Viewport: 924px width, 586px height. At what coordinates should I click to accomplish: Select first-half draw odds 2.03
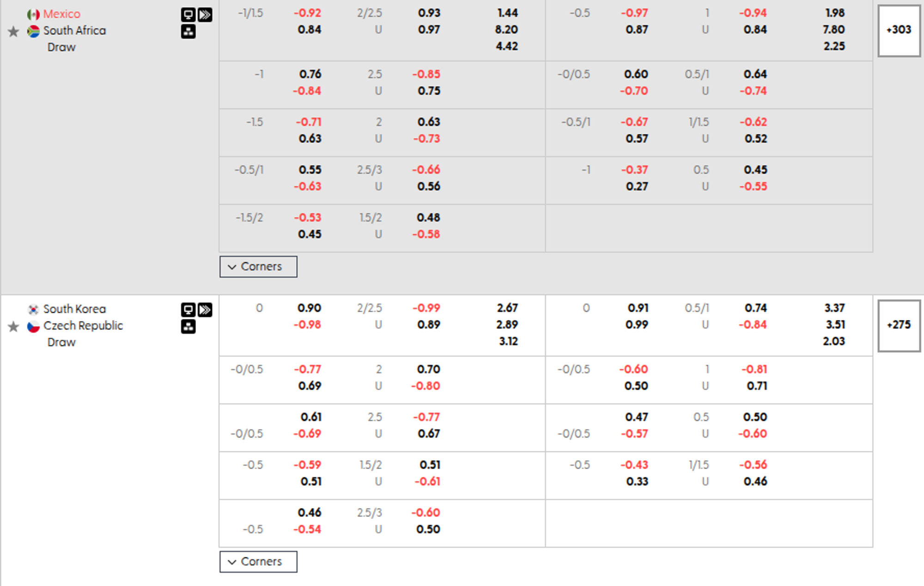[834, 341]
